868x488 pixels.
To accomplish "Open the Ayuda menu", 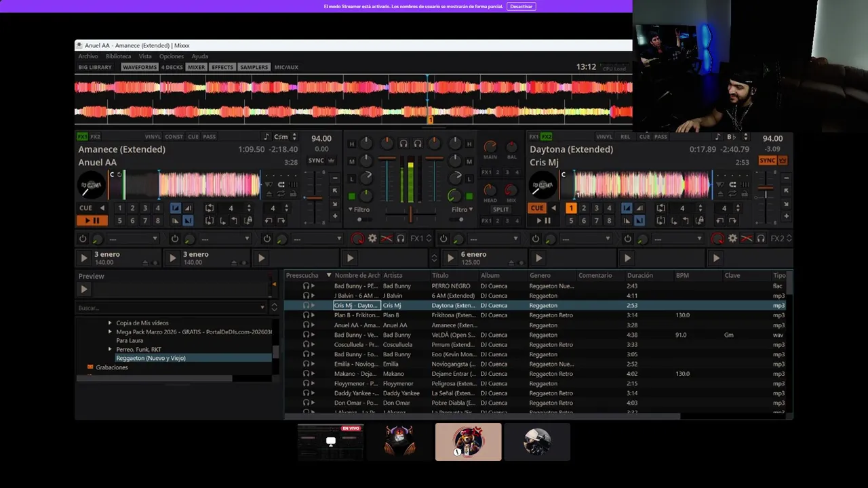I will coord(199,56).
